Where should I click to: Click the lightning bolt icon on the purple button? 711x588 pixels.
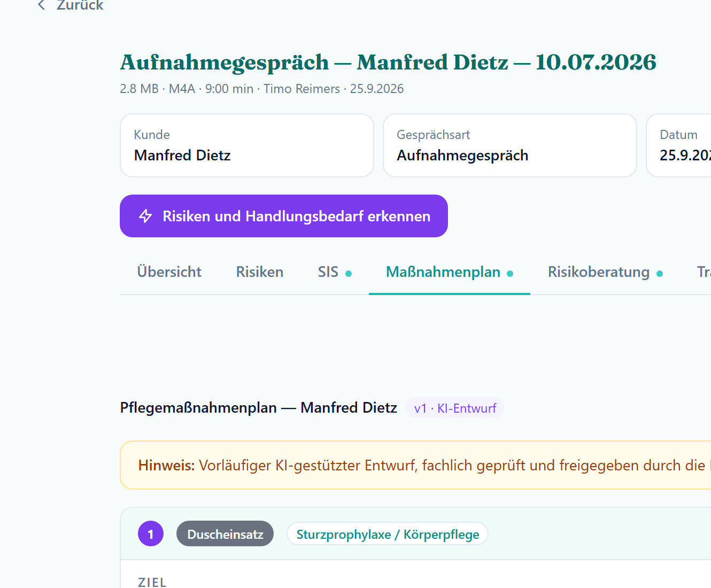[145, 216]
